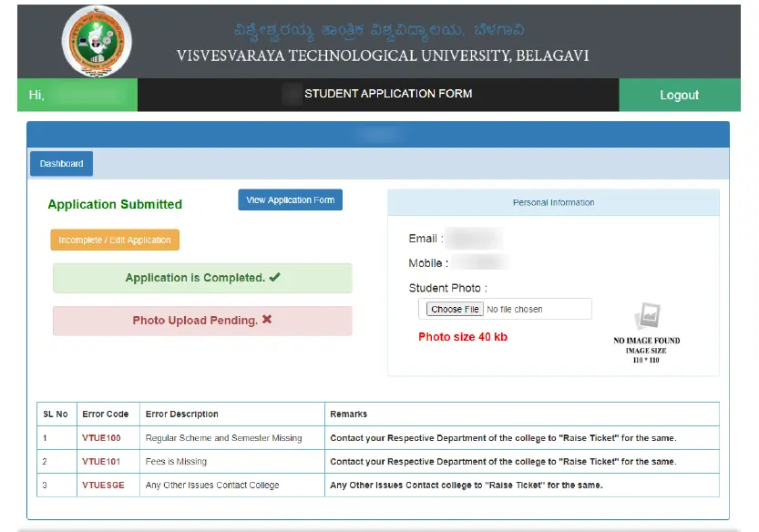Open the Dashboard tab
Image resolution: width=759 pixels, height=532 pixels.
61,164
